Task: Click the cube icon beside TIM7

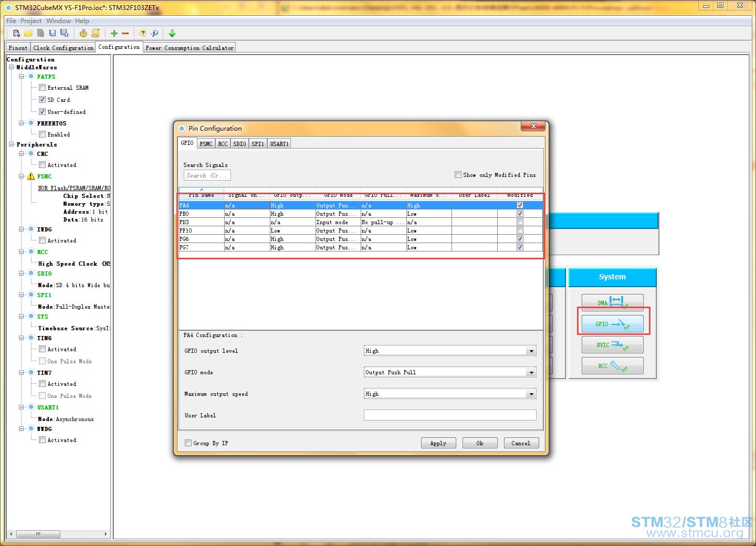Action: click(31, 373)
